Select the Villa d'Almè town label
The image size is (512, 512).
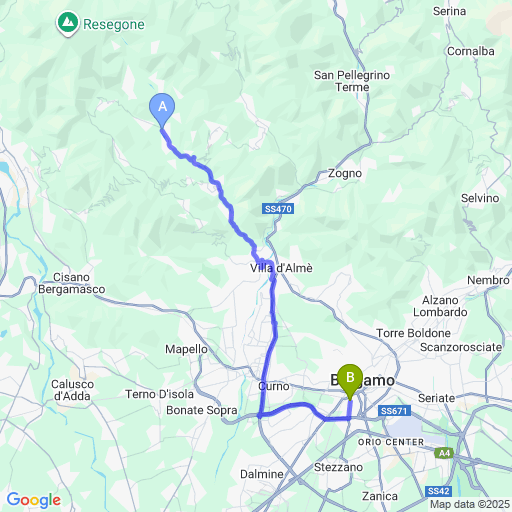(281, 268)
